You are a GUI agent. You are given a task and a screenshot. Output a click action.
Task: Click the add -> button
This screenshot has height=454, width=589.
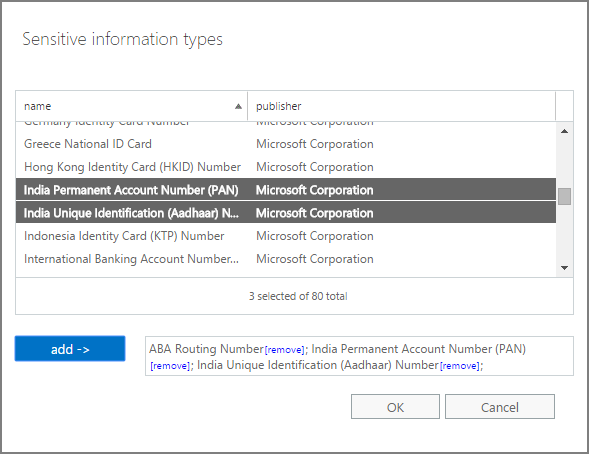point(70,348)
